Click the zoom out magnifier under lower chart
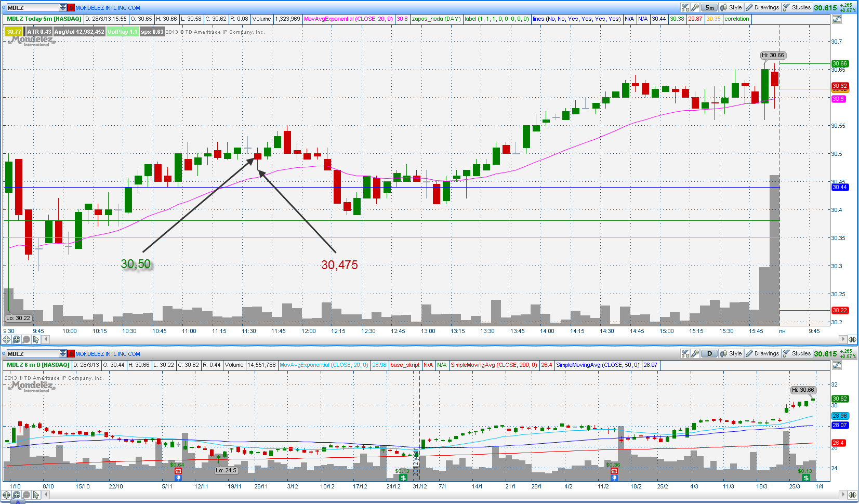Viewport: 859px width, 504px height. pyautogui.click(x=26, y=495)
